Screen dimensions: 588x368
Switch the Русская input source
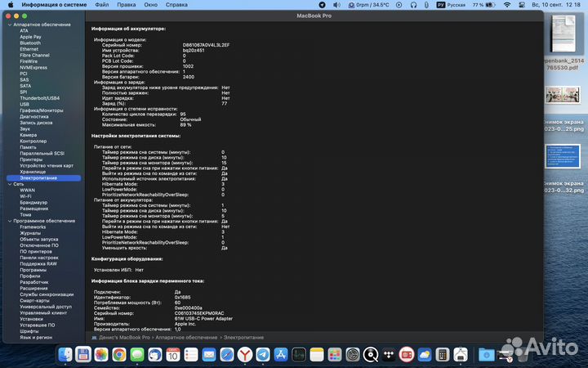pos(451,5)
